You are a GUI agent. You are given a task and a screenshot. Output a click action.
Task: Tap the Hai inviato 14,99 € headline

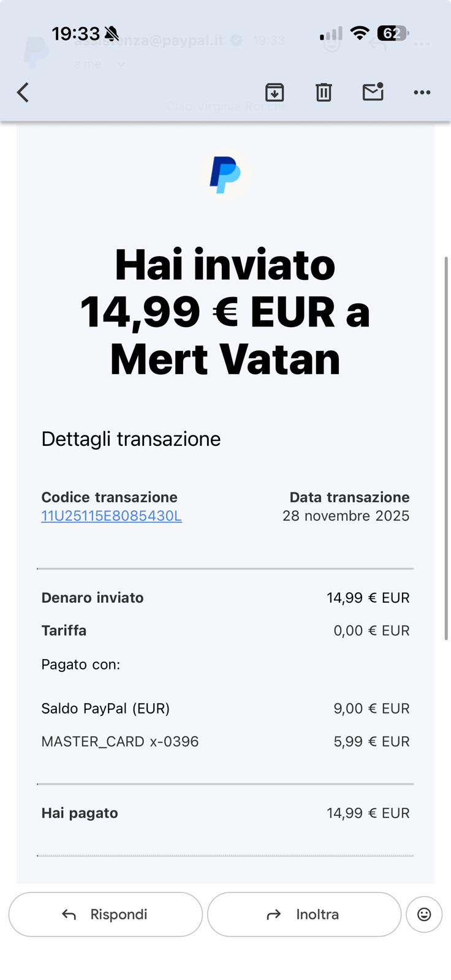(225, 312)
